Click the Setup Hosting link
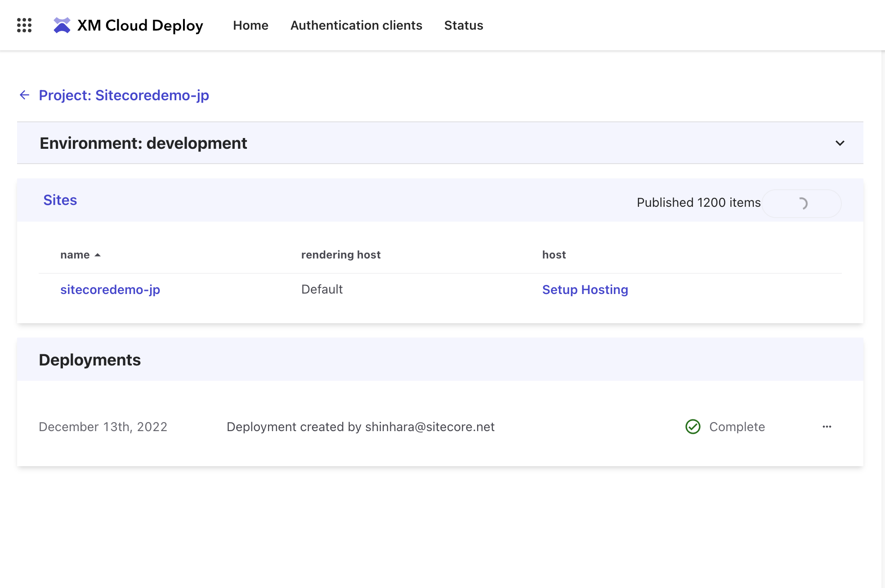The image size is (885, 588). (x=585, y=290)
